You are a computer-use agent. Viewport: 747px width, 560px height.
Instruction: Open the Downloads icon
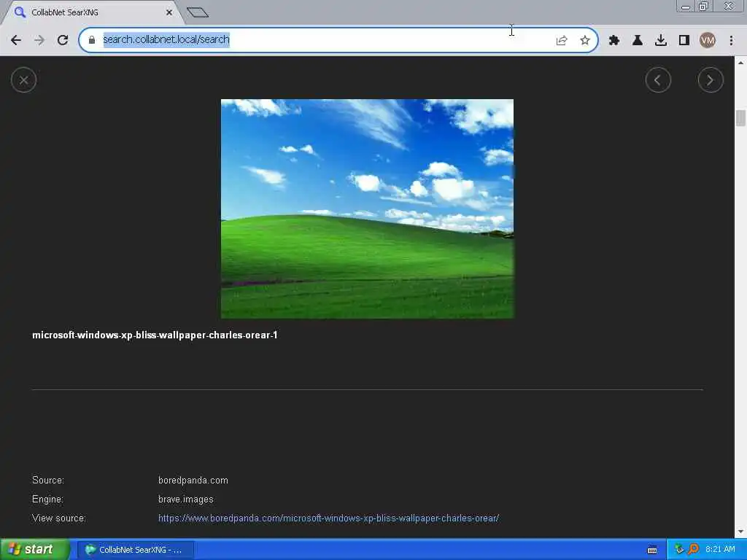pos(661,41)
